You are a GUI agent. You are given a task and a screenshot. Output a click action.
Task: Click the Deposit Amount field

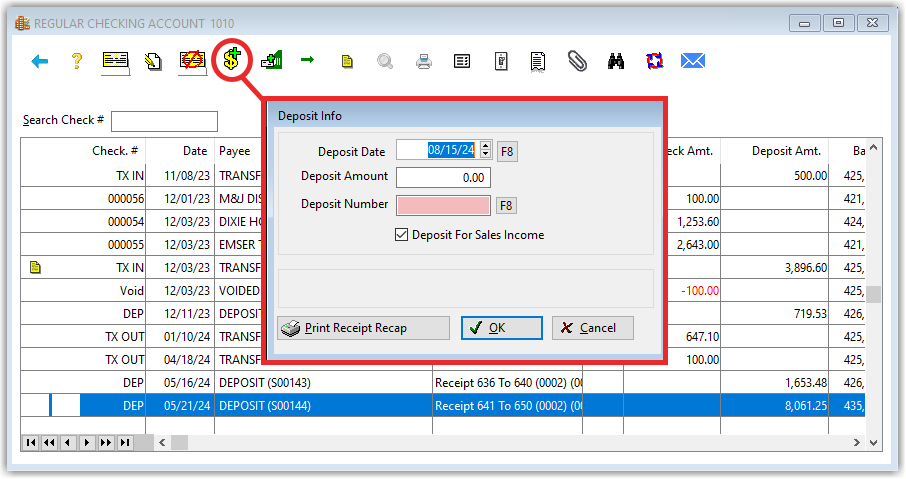(443, 177)
